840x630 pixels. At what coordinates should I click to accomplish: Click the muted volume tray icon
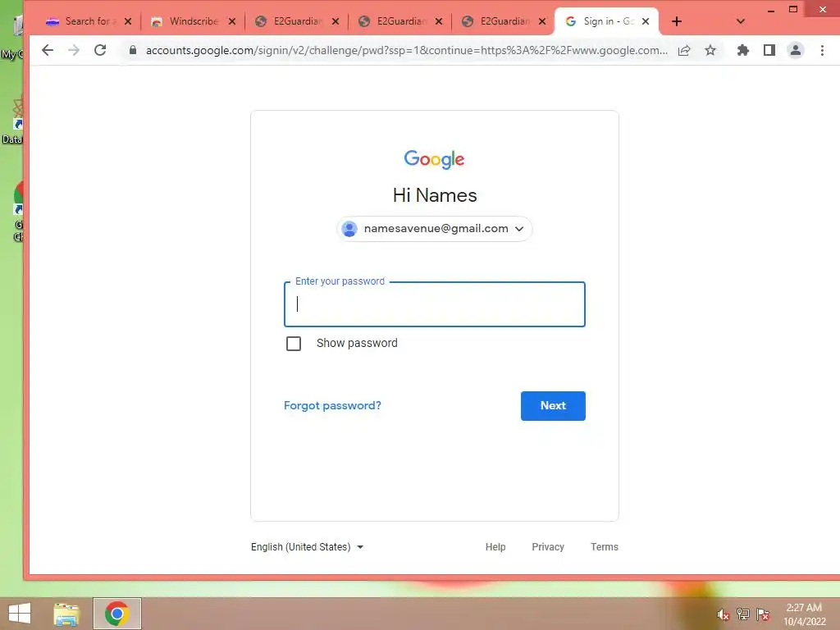[723, 614]
